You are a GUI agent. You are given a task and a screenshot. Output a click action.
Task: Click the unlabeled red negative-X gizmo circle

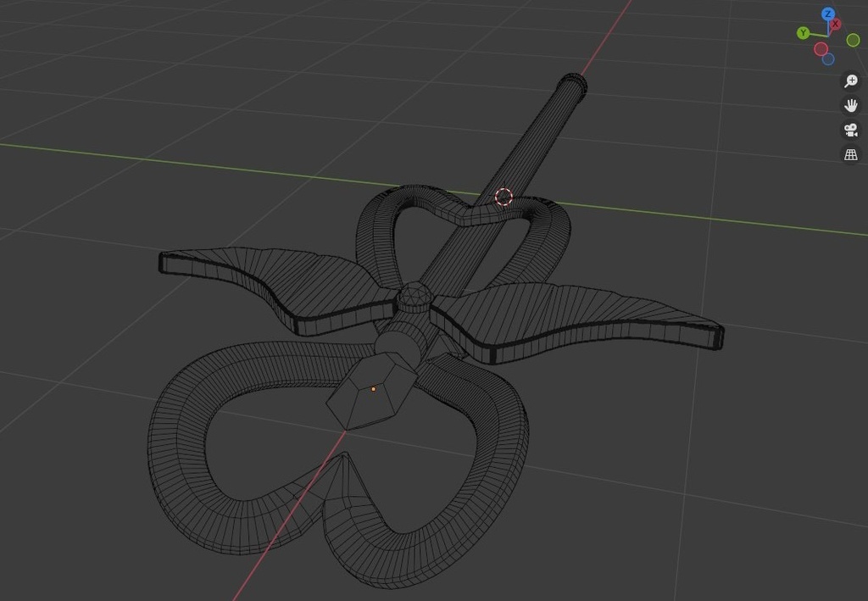point(821,49)
